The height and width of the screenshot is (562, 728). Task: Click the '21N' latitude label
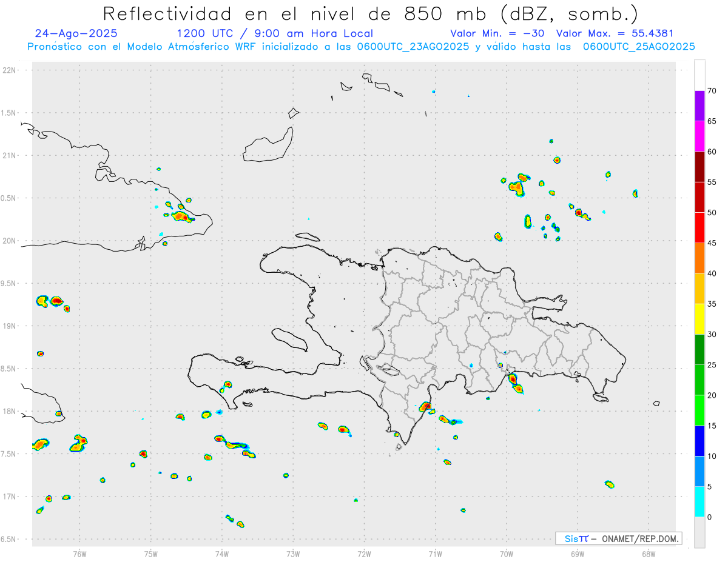click(10, 155)
